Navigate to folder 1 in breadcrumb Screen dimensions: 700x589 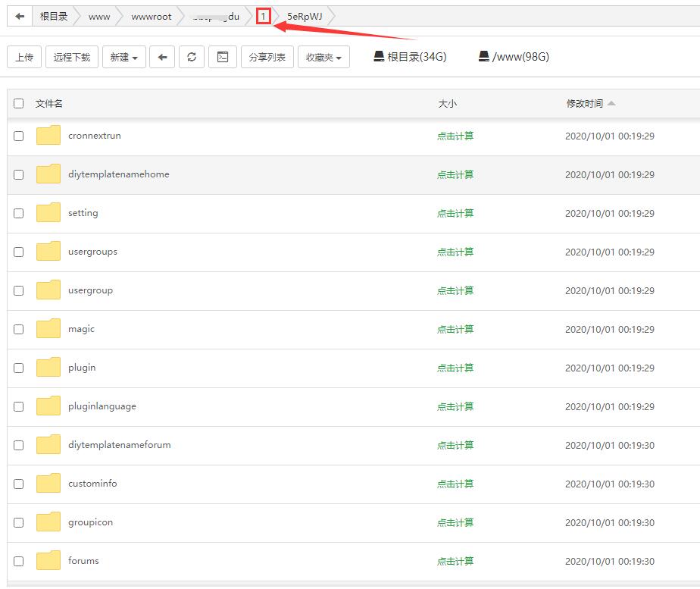click(263, 17)
